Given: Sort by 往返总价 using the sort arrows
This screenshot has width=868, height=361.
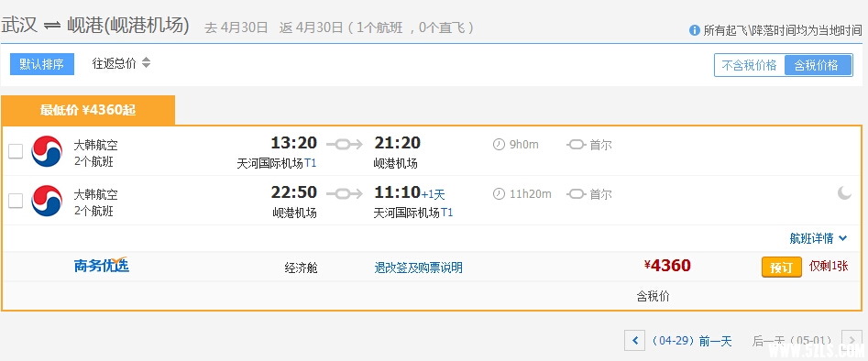Looking at the screenshot, I should (146, 62).
